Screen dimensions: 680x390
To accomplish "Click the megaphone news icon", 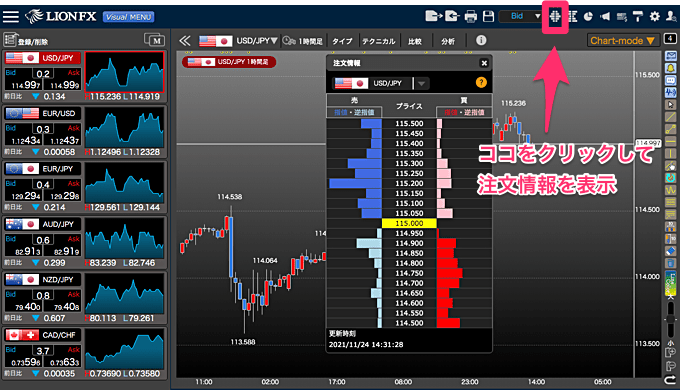I will tap(605, 16).
